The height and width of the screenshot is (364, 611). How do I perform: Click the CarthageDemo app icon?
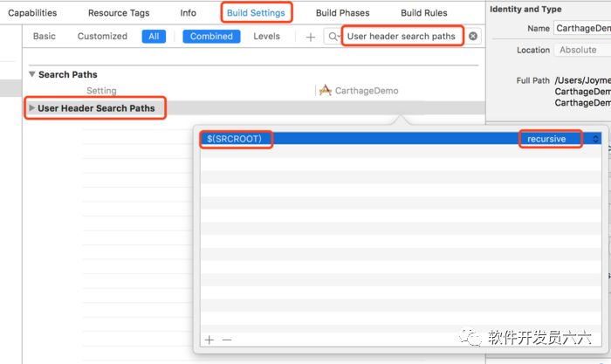[x=325, y=91]
